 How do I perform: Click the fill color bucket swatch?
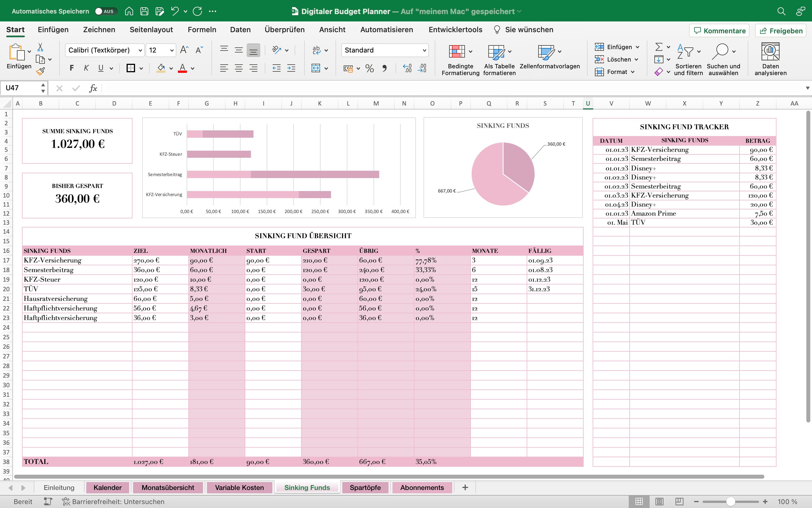pos(161,68)
